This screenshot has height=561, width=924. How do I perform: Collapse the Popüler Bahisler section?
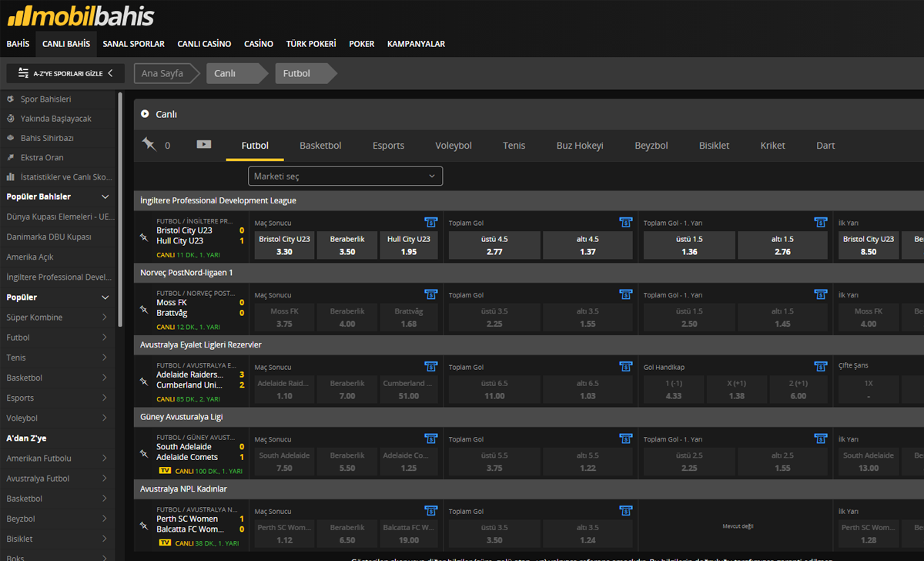[x=105, y=197]
